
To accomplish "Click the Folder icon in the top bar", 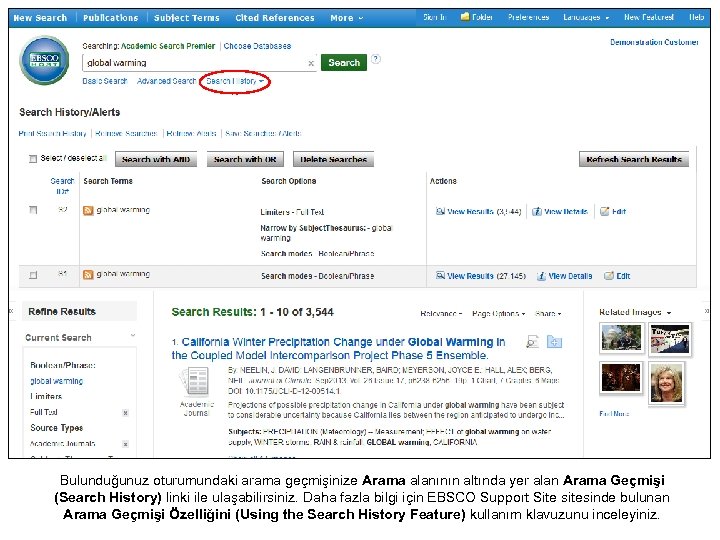I will [465, 17].
